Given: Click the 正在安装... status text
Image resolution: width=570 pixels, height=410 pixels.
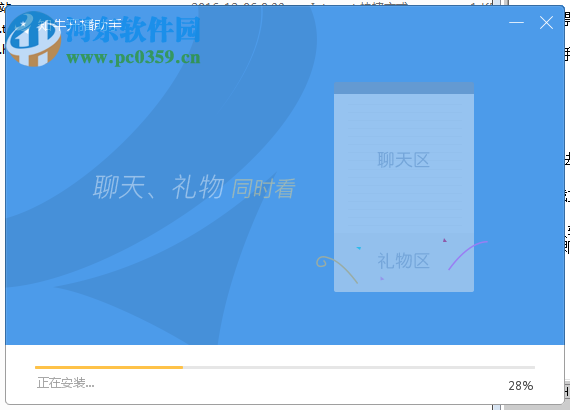Looking at the screenshot, I should [66, 383].
